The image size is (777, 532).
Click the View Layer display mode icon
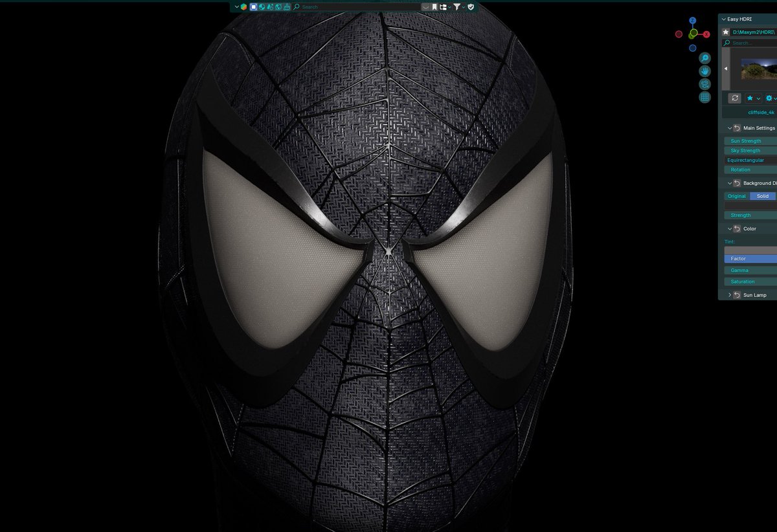coord(243,6)
